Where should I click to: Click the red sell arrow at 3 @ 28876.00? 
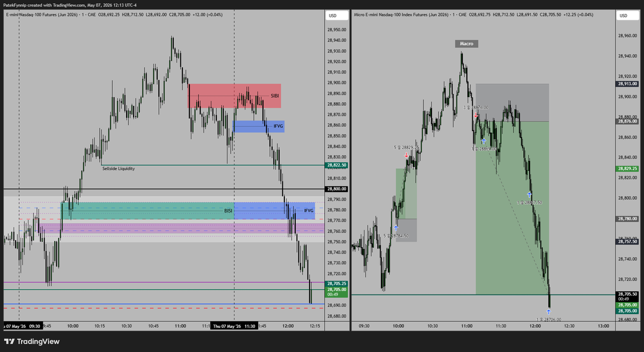[x=476, y=114]
